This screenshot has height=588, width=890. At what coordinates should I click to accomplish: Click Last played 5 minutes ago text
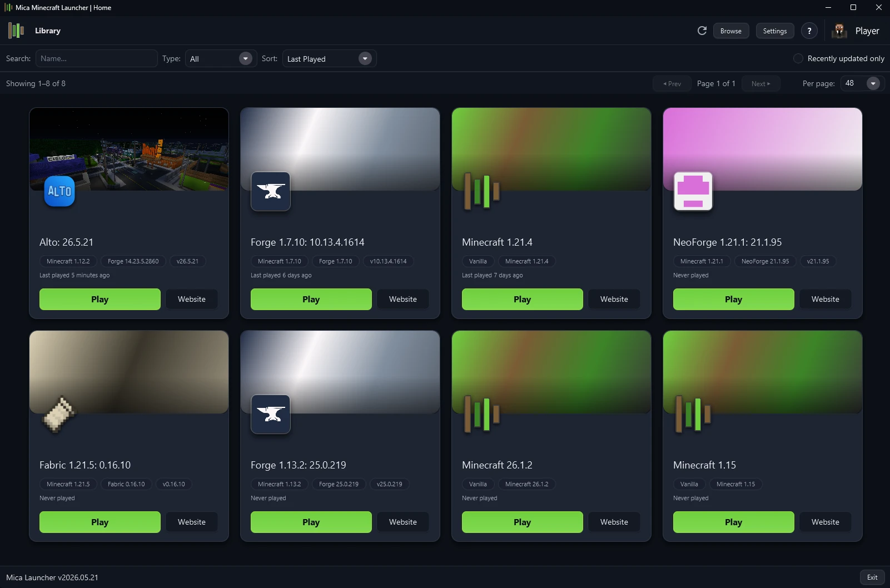point(74,275)
